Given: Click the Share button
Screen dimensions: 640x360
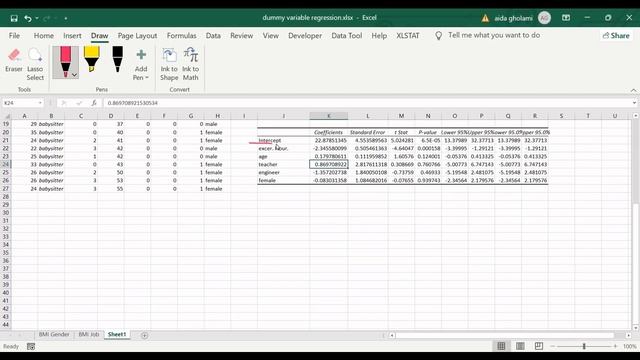Looking at the screenshot, I should [616, 36].
